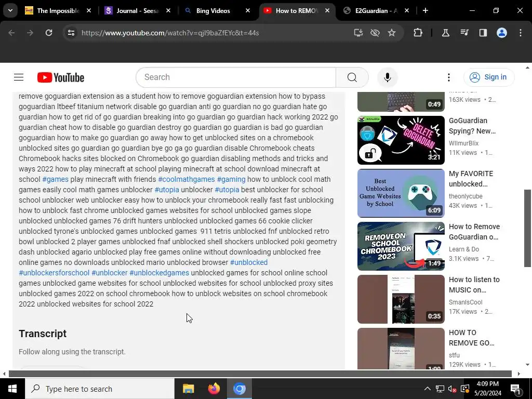Open the #unblockersforschool hashtag link

54,273
